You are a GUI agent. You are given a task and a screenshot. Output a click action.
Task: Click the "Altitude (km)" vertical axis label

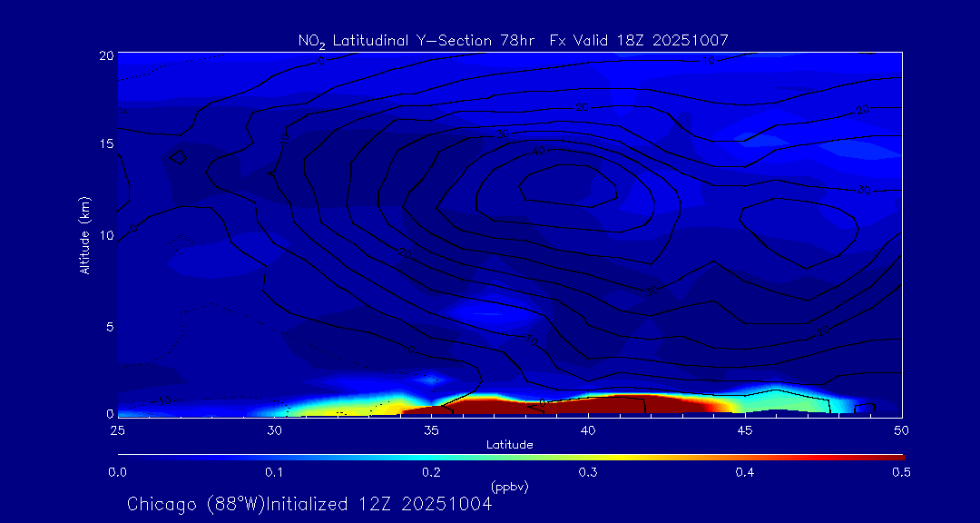point(84,235)
